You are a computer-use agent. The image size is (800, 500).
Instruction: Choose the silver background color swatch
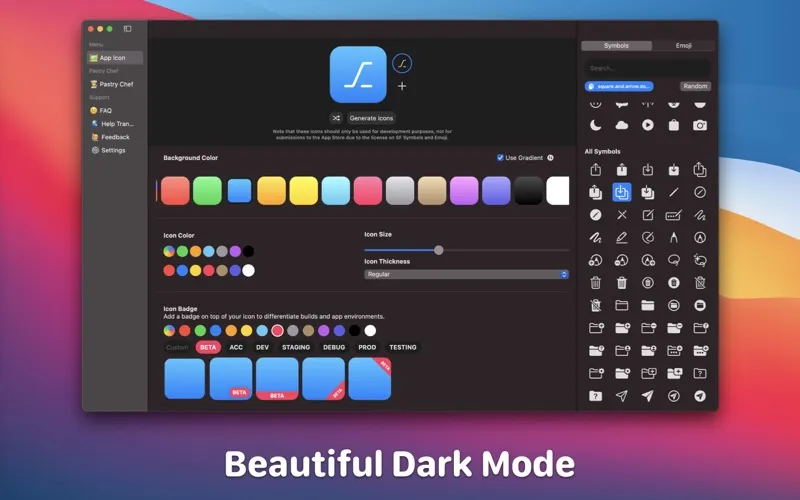click(400, 191)
